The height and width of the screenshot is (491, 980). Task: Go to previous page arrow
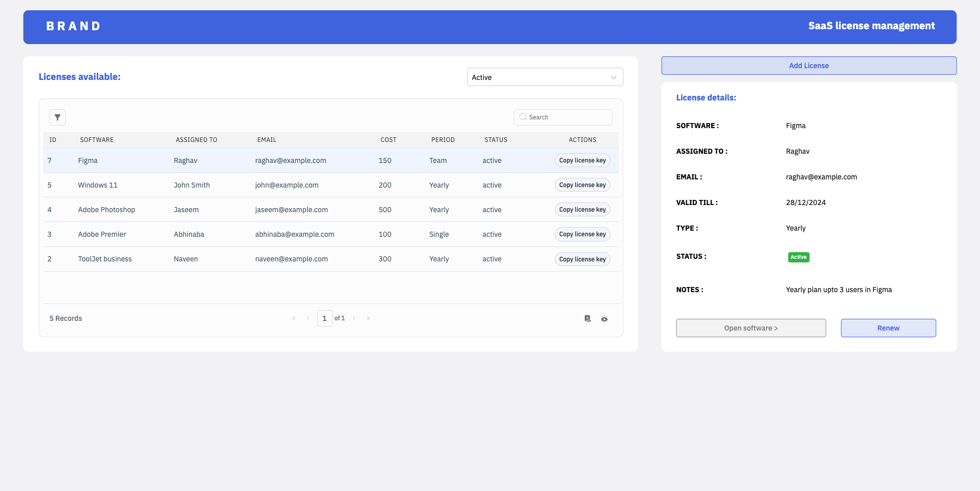(308, 318)
